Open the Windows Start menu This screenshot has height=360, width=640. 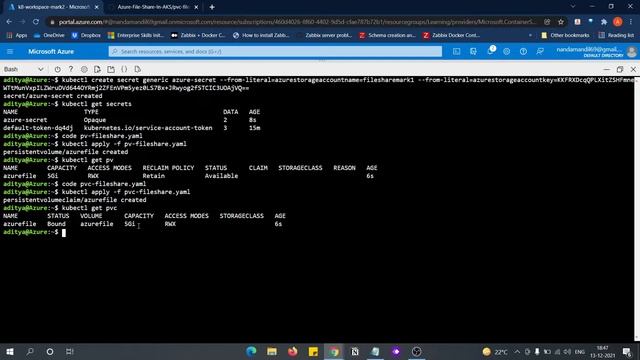pos(10,351)
